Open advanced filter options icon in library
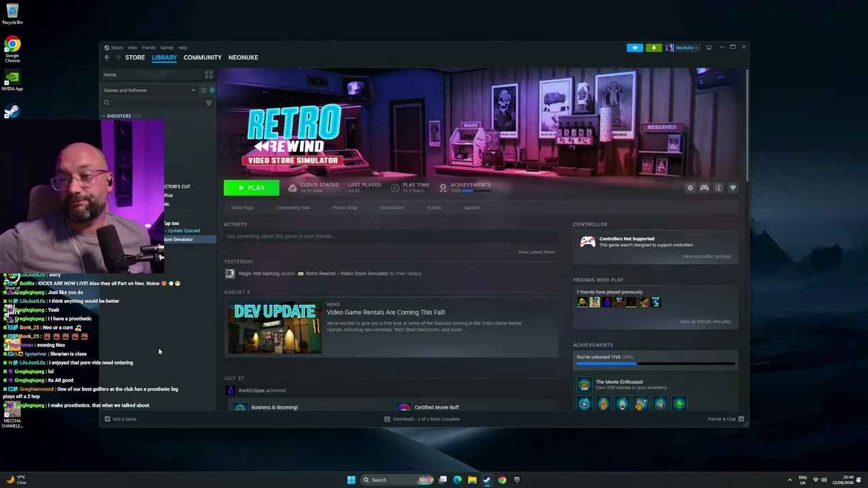This screenshot has width=868, height=488. 208,103
